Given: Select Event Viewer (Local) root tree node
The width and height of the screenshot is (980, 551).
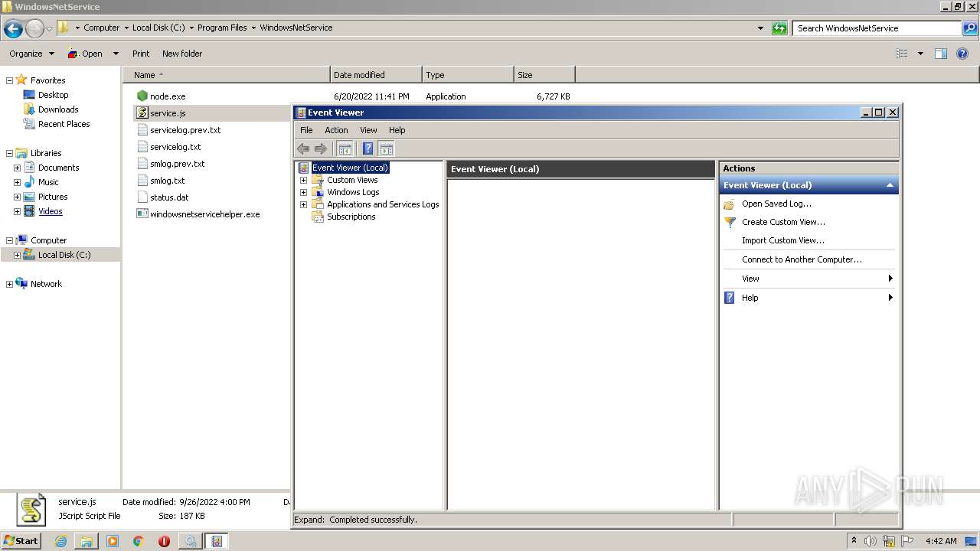Looking at the screenshot, I should click(350, 168).
